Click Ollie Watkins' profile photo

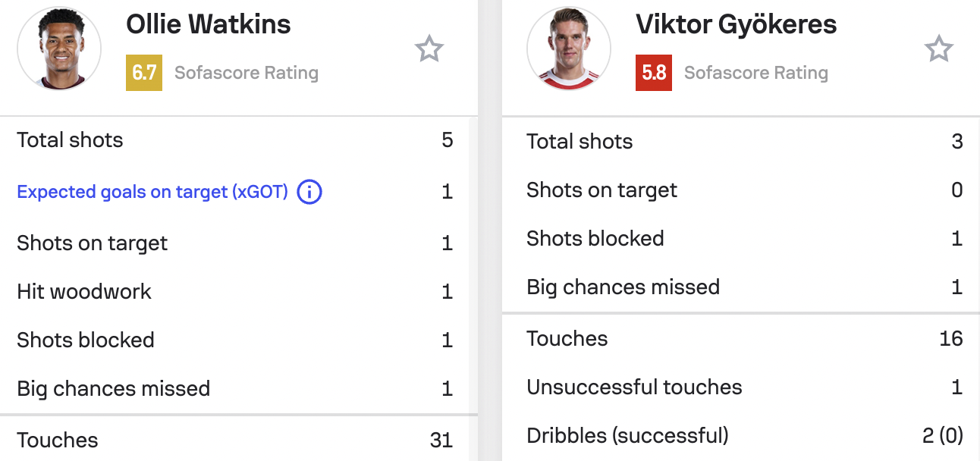[59, 49]
